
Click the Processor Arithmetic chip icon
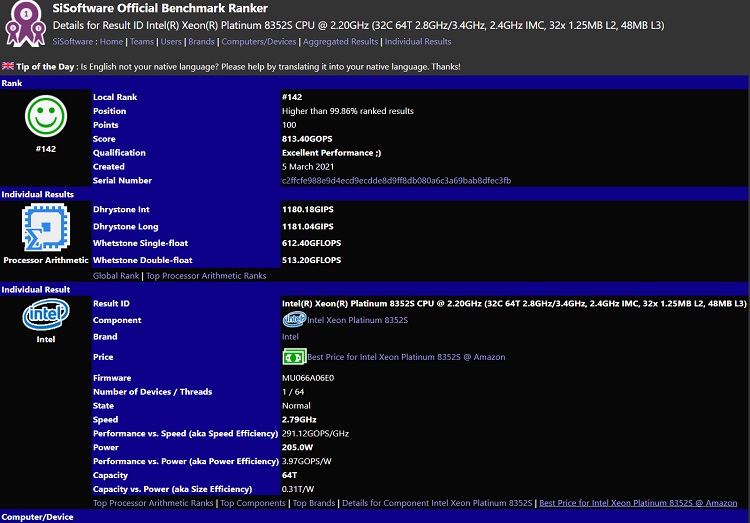click(46, 227)
